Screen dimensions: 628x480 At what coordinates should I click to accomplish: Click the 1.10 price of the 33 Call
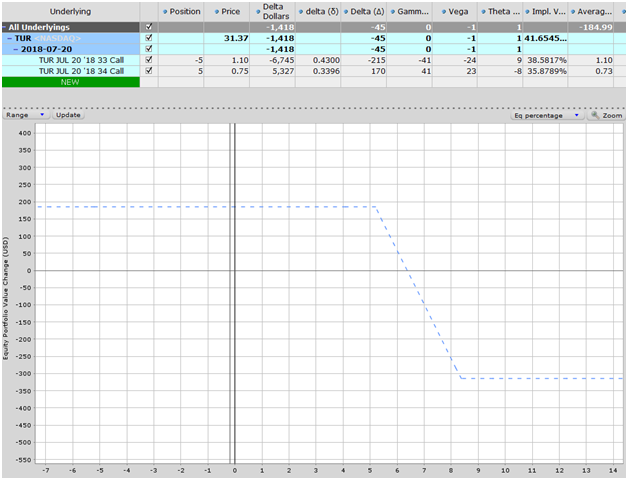coord(227,60)
